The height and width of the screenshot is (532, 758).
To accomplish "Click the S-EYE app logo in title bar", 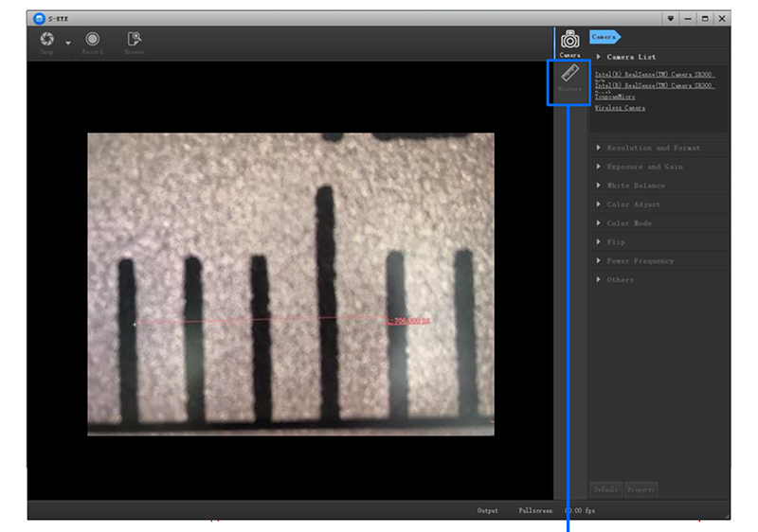I will [x=38, y=18].
